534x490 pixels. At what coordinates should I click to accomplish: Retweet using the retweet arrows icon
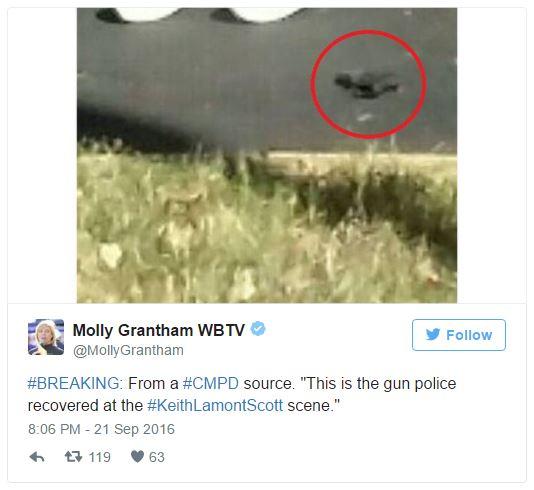click(74, 457)
